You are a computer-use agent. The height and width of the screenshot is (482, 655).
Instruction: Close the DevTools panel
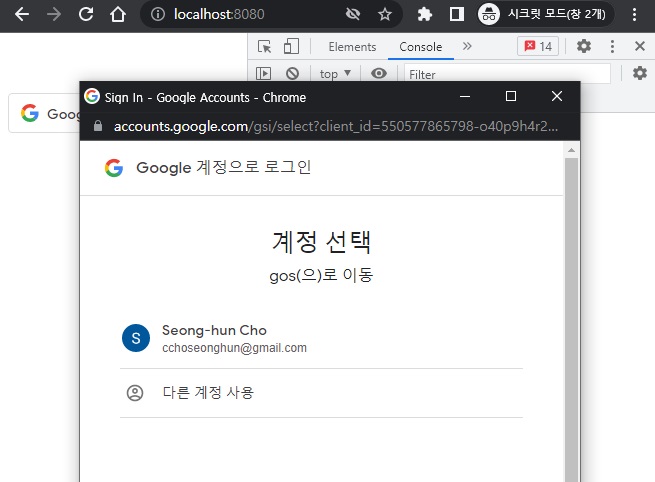tap(640, 46)
